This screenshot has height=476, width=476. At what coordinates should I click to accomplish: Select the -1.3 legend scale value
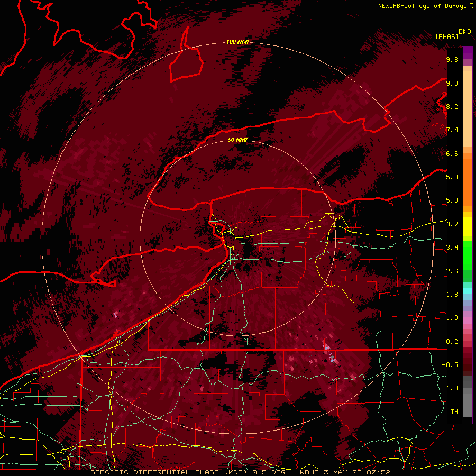click(x=450, y=388)
